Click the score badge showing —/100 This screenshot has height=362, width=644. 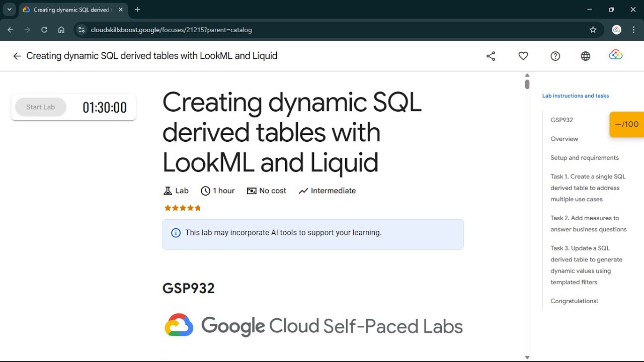(627, 124)
